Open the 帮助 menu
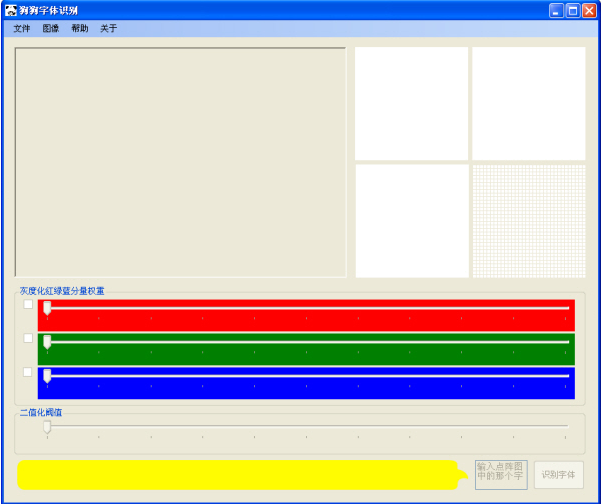 point(80,28)
